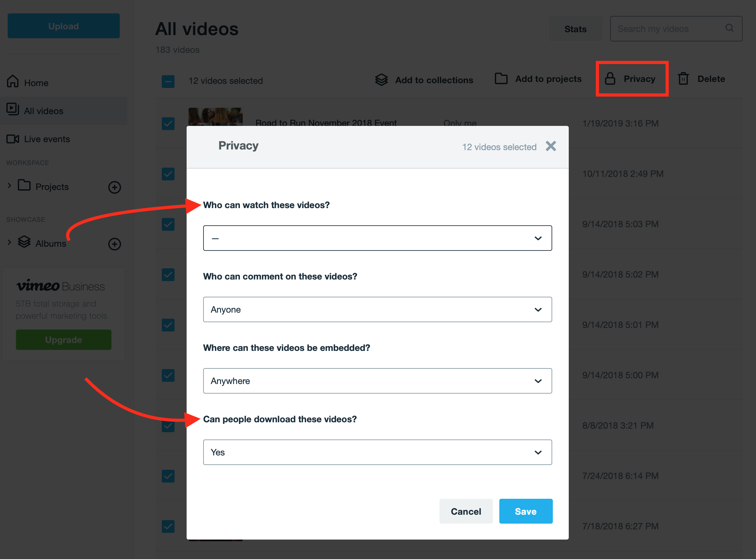Uncheck Road to Run November 2018 video
Screen dimensions: 756x559
pos(168,124)
